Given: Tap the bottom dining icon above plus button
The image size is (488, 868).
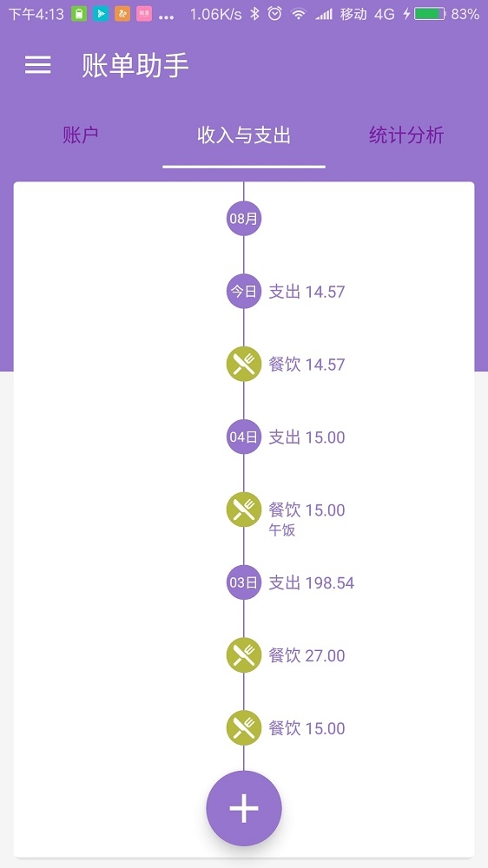Looking at the screenshot, I should (x=244, y=727).
